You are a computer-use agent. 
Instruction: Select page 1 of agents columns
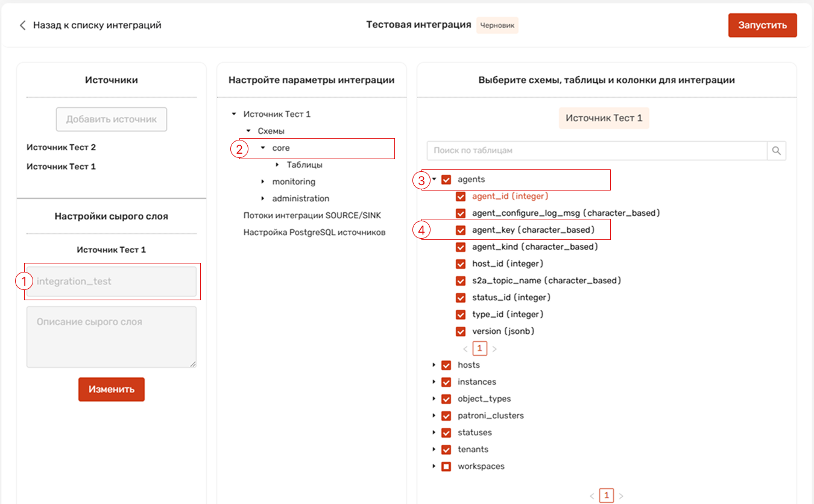pyautogui.click(x=480, y=348)
